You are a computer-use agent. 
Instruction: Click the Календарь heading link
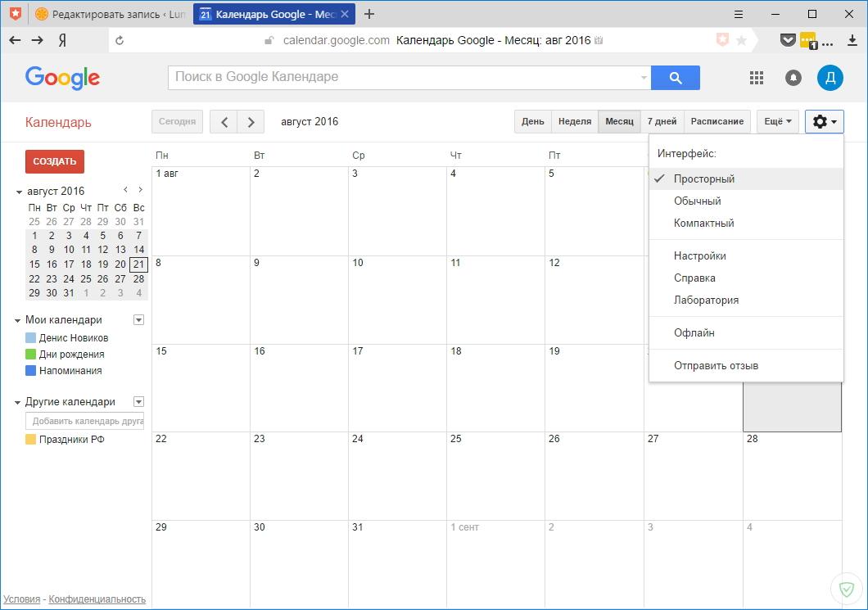[x=58, y=122]
